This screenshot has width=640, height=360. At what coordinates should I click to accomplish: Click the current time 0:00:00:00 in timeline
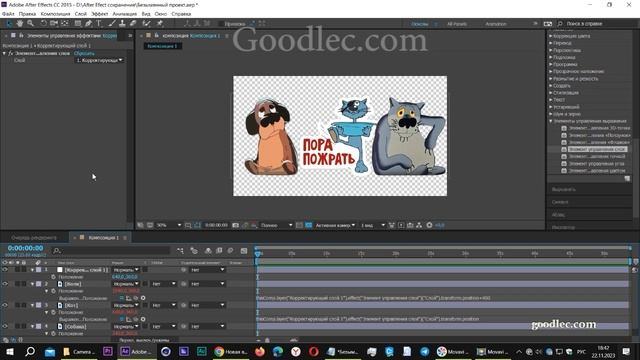tap(25, 248)
